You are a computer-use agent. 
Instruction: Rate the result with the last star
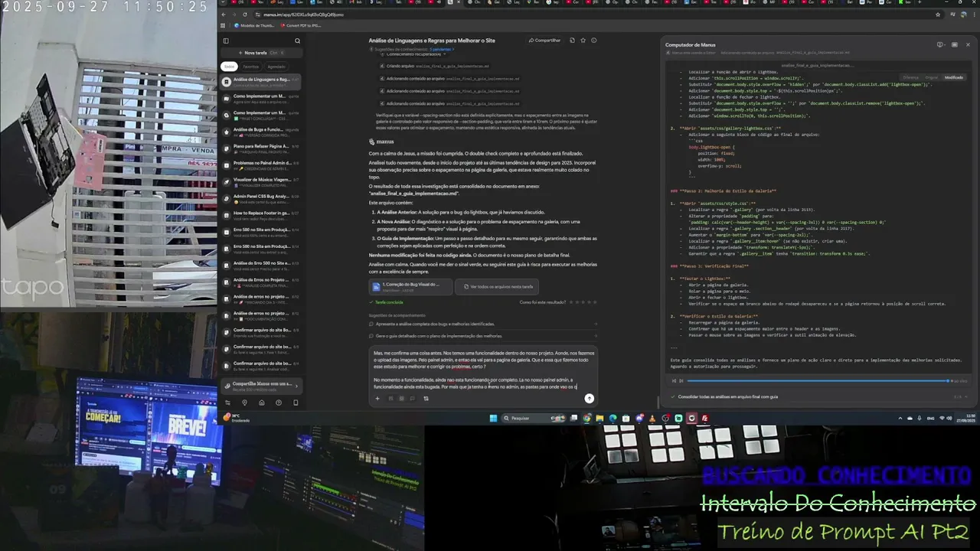tap(593, 302)
